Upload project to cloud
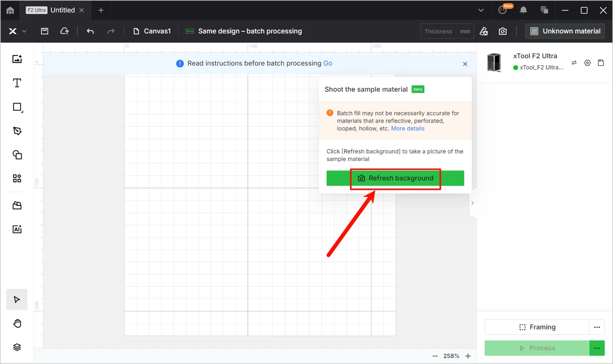This screenshot has width=613, height=364. pyautogui.click(x=64, y=31)
